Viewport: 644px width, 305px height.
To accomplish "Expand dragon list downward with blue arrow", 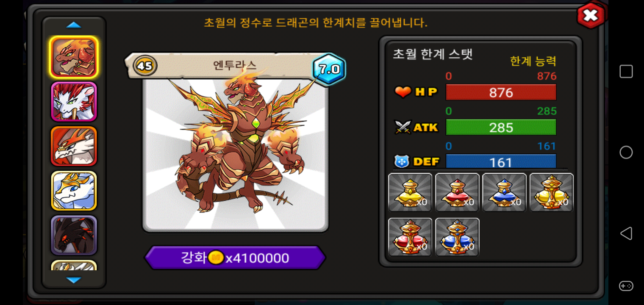I will click(74, 280).
